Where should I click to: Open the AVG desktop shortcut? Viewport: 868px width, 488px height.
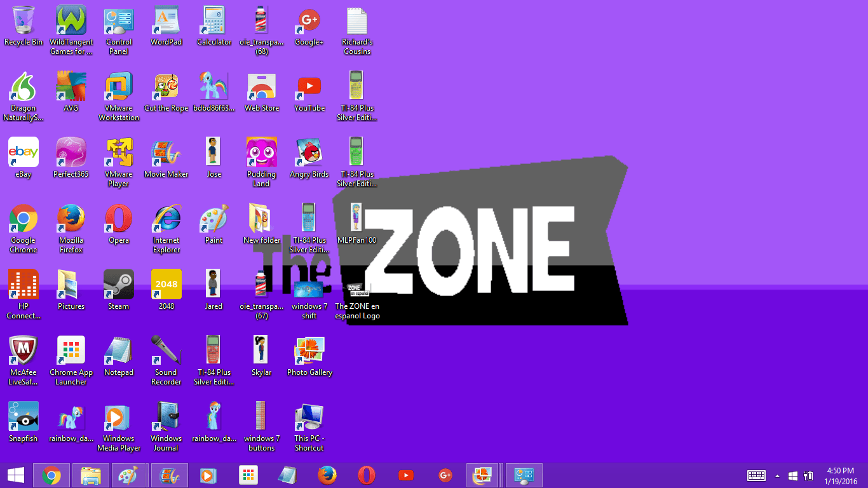pyautogui.click(x=71, y=93)
